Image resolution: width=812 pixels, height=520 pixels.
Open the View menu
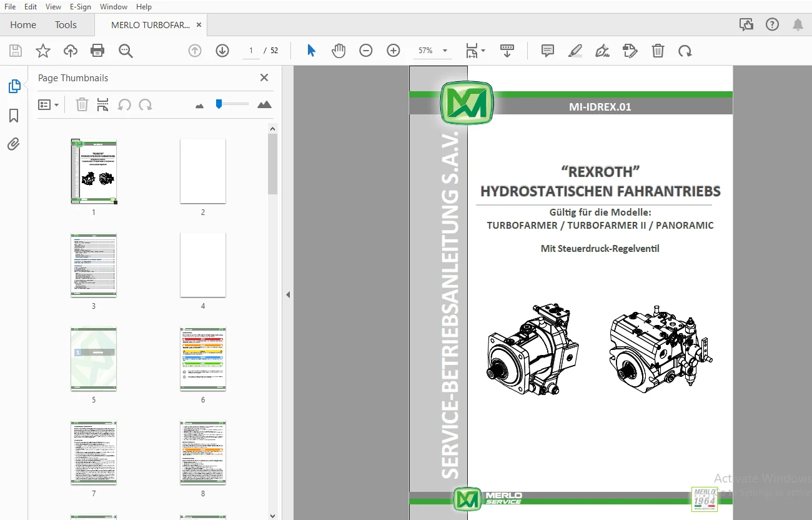tap(53, 7)
